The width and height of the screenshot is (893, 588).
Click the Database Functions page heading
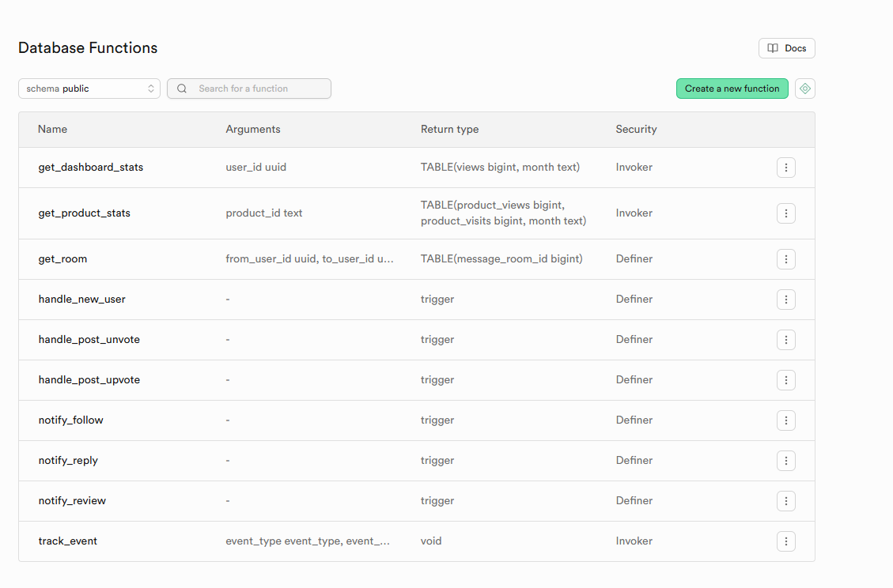[88, 47]
